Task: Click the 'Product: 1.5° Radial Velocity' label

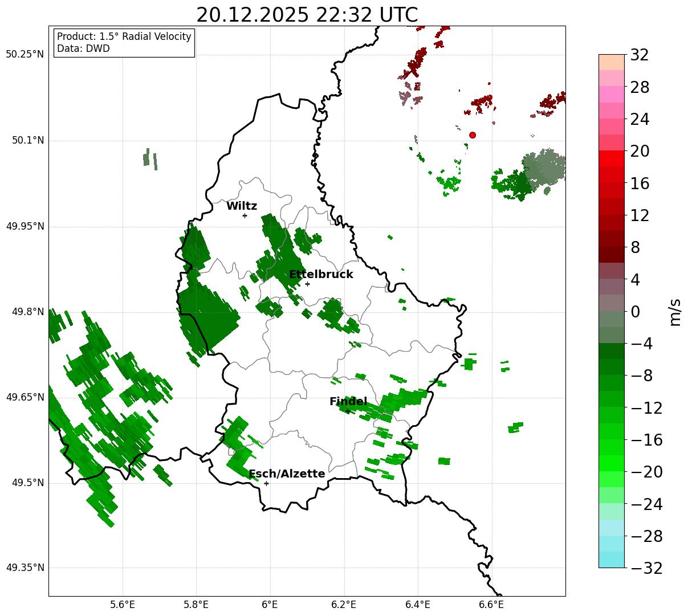Action: pos(124,36)
